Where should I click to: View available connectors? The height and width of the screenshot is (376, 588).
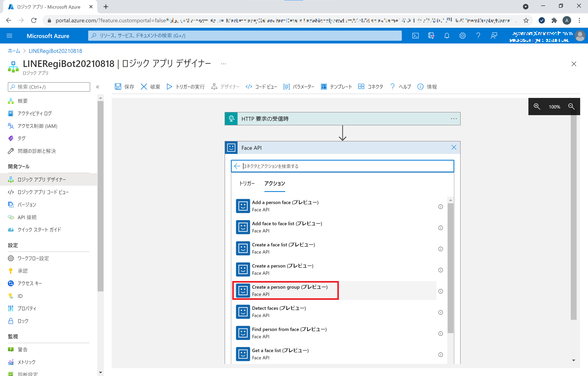(370, 87)
